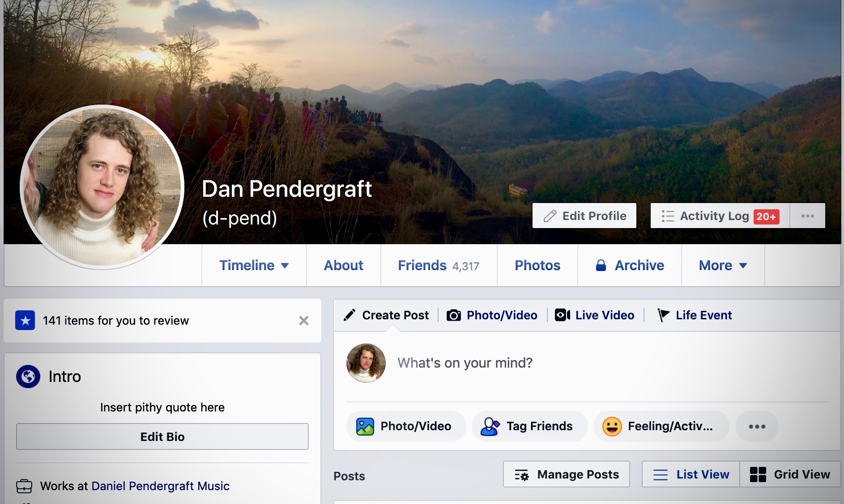The width and height of the screenshot is (844, 504).
Task: Click the pencil icon on Edit Profile
Action: coord(550,216)
